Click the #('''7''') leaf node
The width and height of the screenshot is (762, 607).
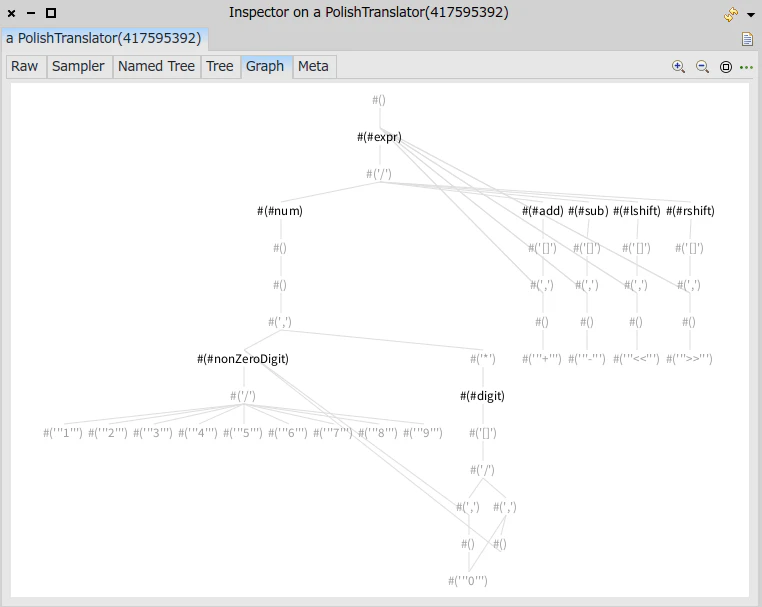[333, 433]
